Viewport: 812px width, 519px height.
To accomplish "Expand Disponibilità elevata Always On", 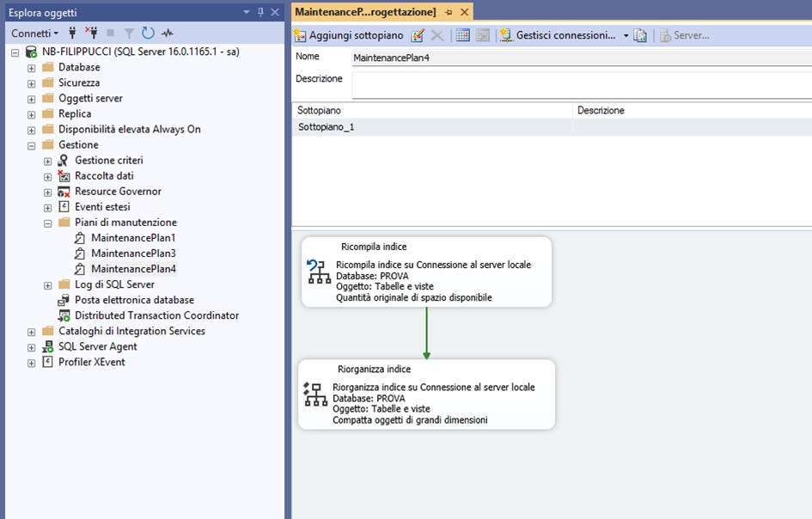I will 31,130.
